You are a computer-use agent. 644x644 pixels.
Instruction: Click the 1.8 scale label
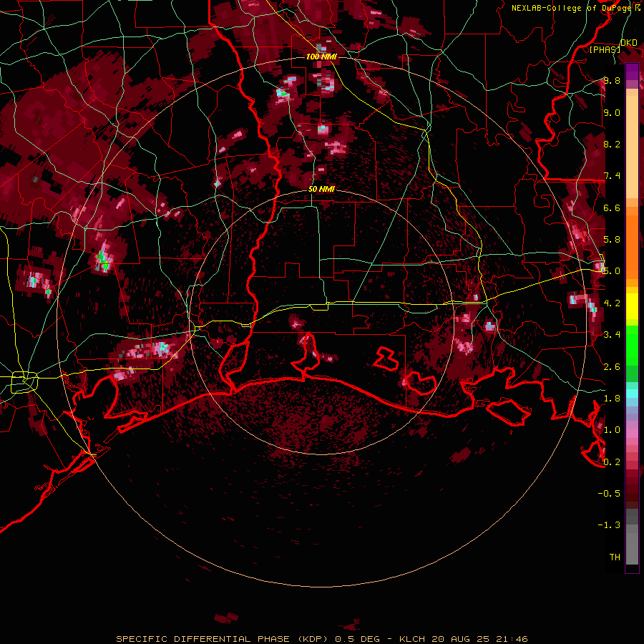[x=612, y=399]
